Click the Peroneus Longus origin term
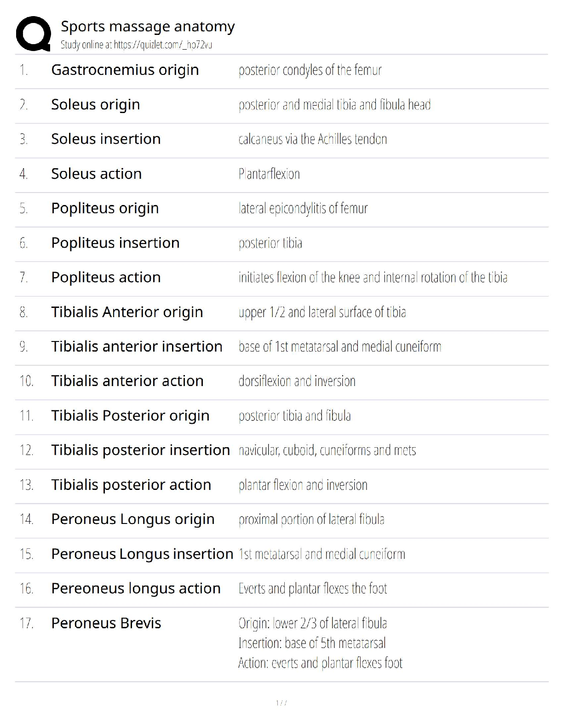 coord(133,519)
